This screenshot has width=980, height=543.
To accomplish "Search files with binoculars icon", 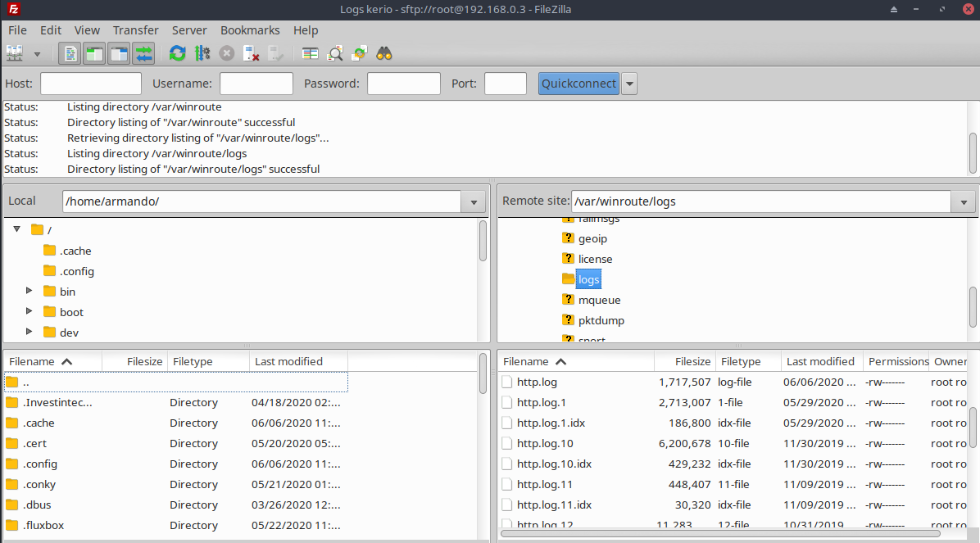I will click(x=383, y=54).
